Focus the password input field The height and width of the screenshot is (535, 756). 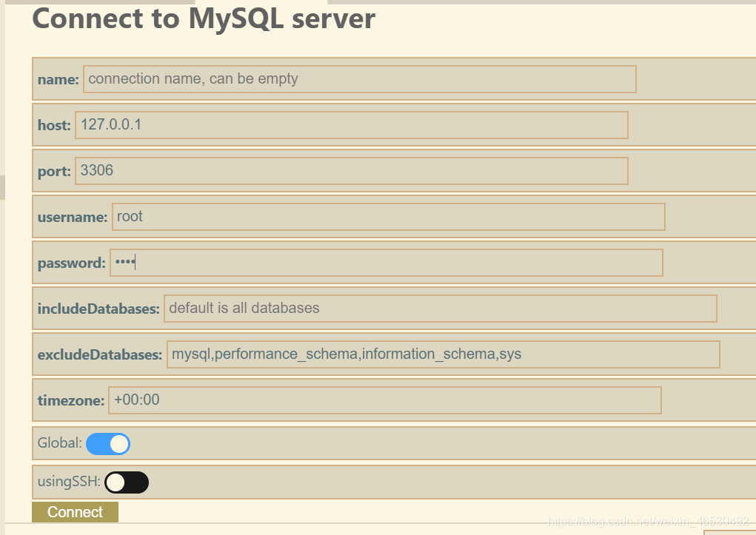tap(387, 263)
